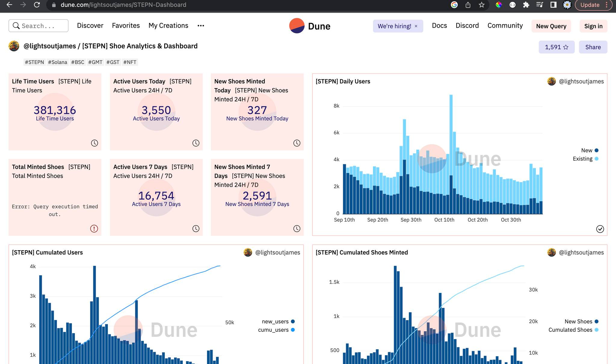
Task: Click the Google icon in address bar
Action: click(454, 5)
